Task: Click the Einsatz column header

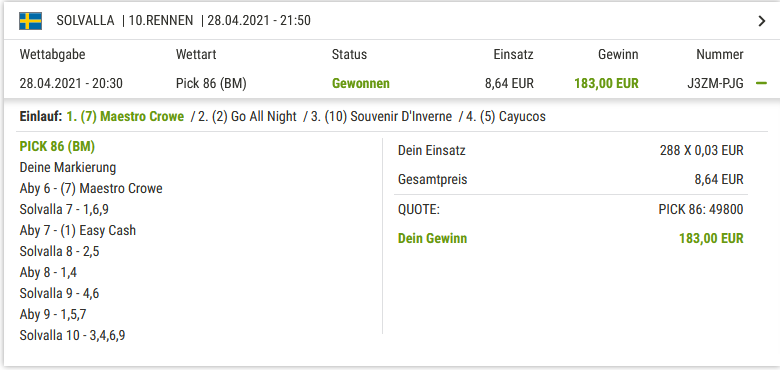Action: pyautogui.click(x=513, y=55)
